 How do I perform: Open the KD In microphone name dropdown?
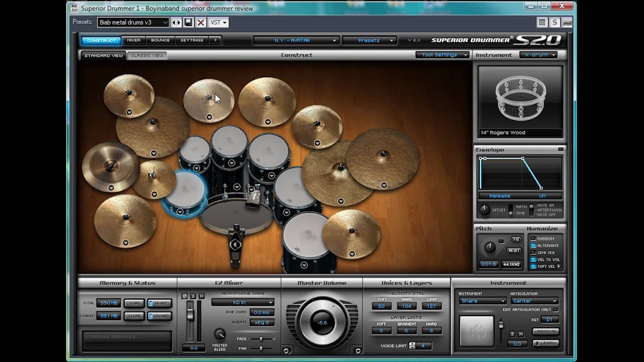243,302
